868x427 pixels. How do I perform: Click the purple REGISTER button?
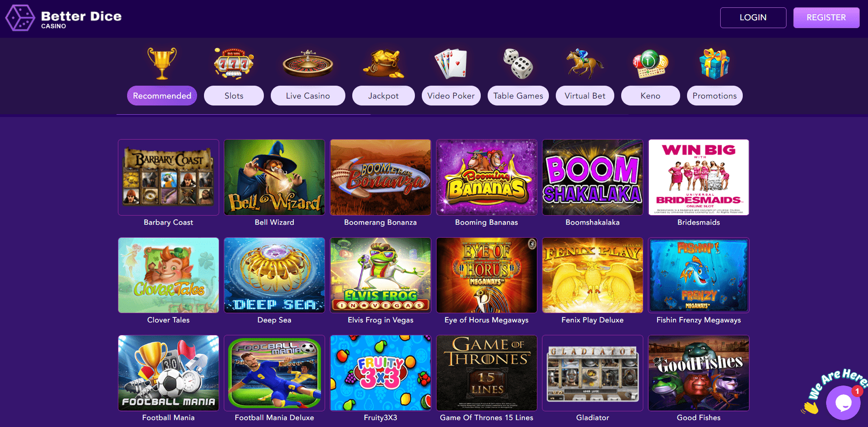point(827,18)
